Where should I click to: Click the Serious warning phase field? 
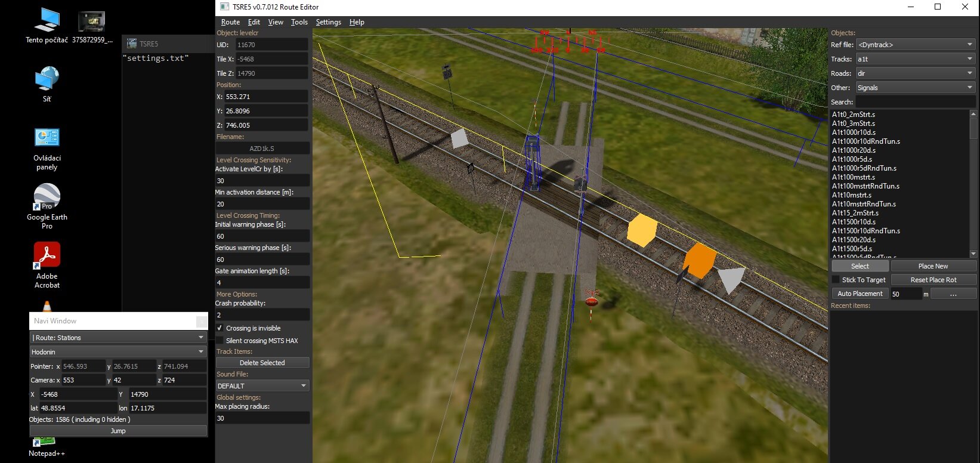pyautogui.click(x=262, y=260)
